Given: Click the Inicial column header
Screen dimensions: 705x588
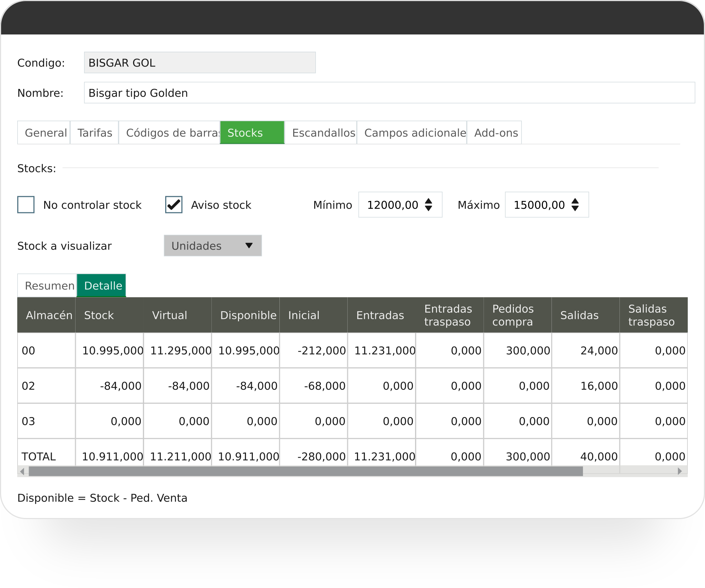Looking at the screenshot, I should tap(313, 315).
